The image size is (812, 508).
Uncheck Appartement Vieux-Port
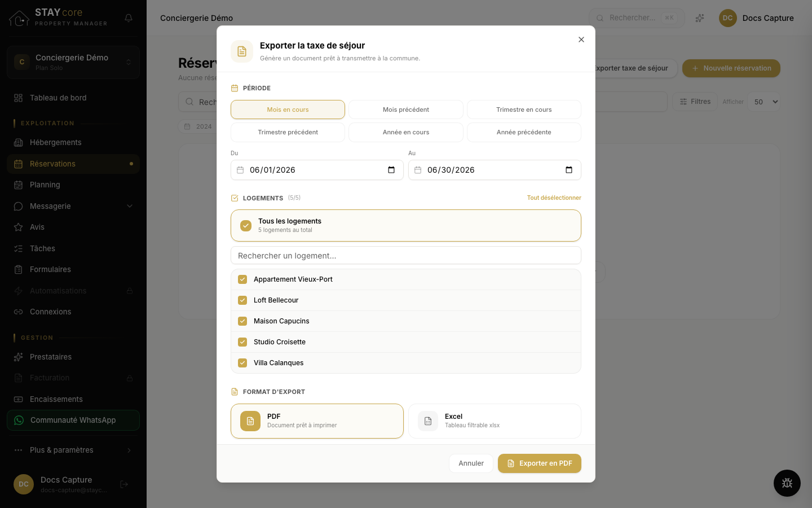[242, 279]
